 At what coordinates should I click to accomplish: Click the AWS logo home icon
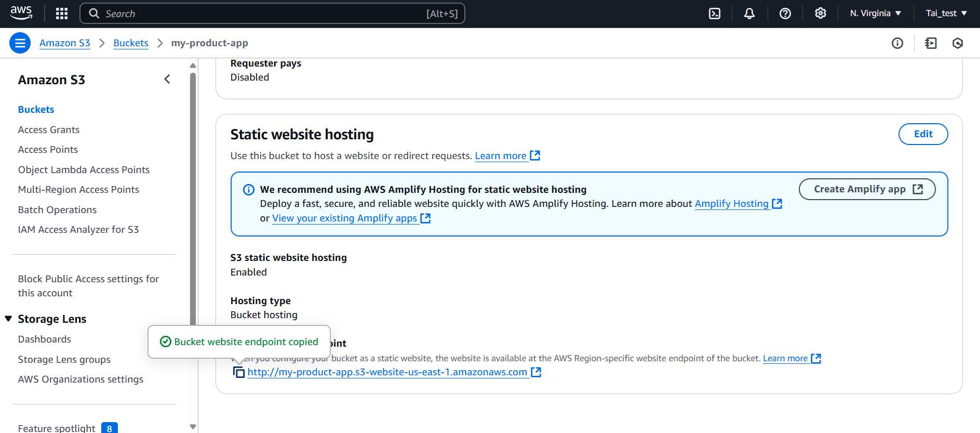(x=21, y=13)
